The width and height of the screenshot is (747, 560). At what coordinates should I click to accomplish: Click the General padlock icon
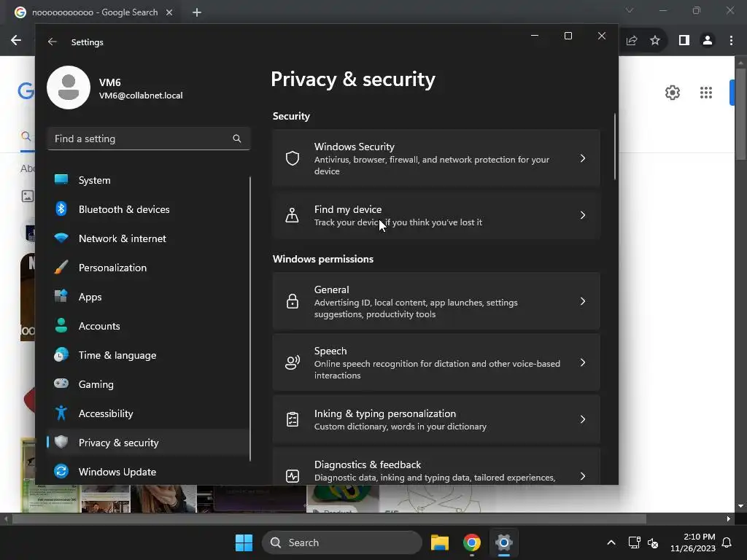292,301
